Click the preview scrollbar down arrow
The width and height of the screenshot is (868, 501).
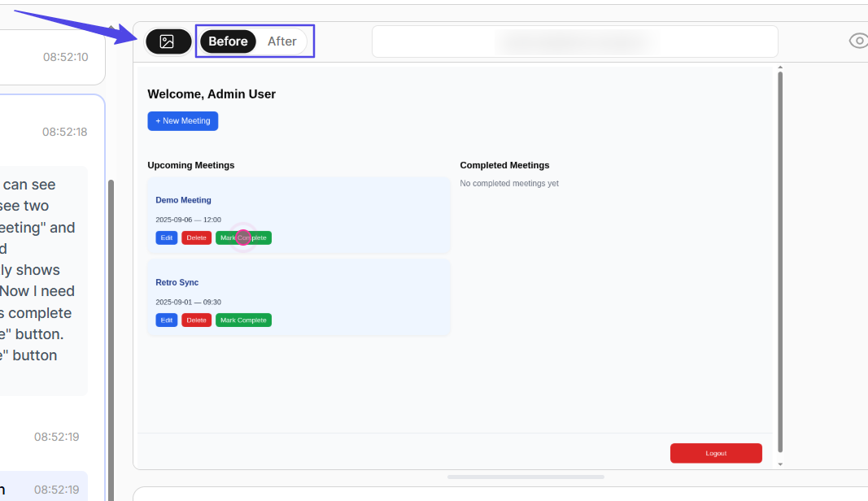780,464
